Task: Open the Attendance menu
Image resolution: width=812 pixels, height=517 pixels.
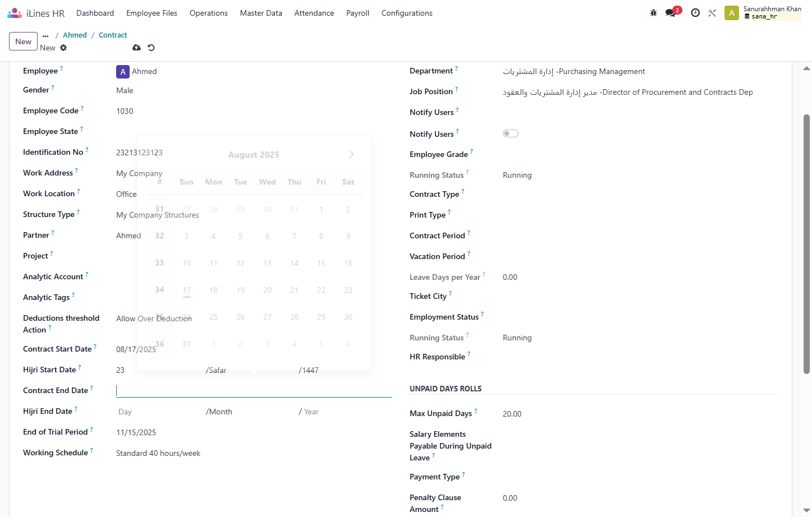Action: tap(314, 13)
